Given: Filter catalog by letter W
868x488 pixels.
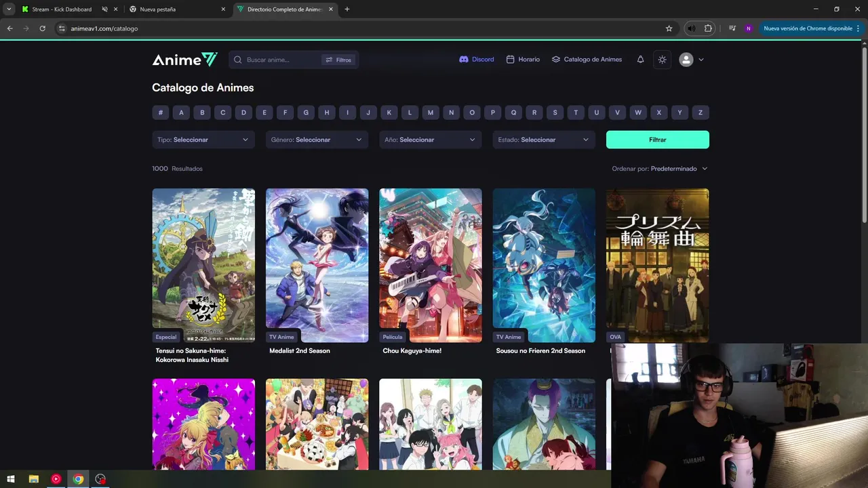Looking at the screenshot, I should pos(638,113).
